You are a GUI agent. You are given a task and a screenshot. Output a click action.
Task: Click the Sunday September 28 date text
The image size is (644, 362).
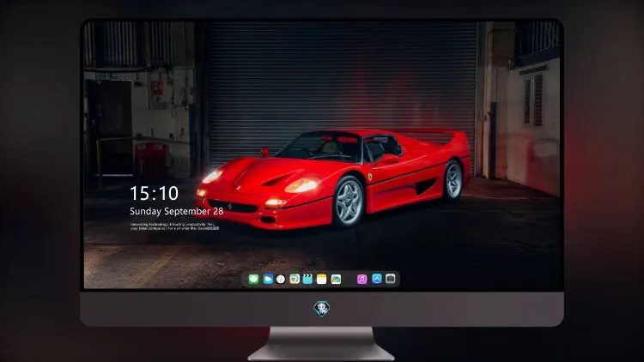[177, 211]
